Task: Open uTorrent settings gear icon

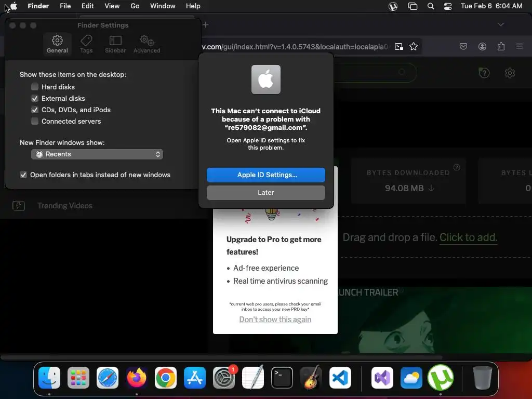Action: click(510, 73)
